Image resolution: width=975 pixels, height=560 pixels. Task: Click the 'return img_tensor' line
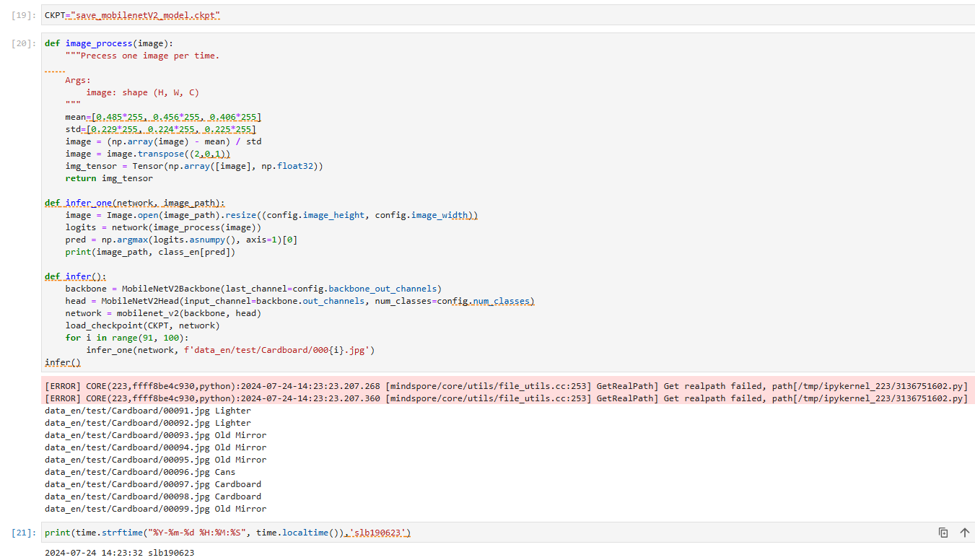109,178
